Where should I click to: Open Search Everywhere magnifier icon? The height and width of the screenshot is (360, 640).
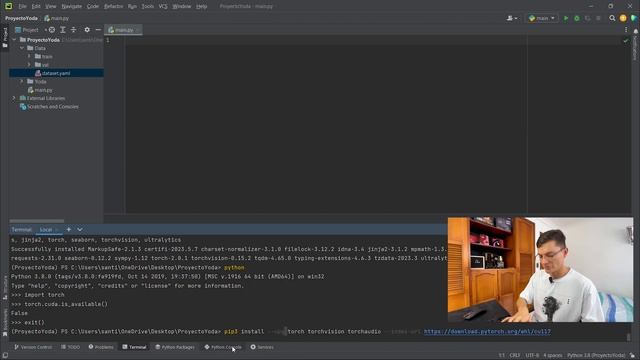(x=612, y=18)
